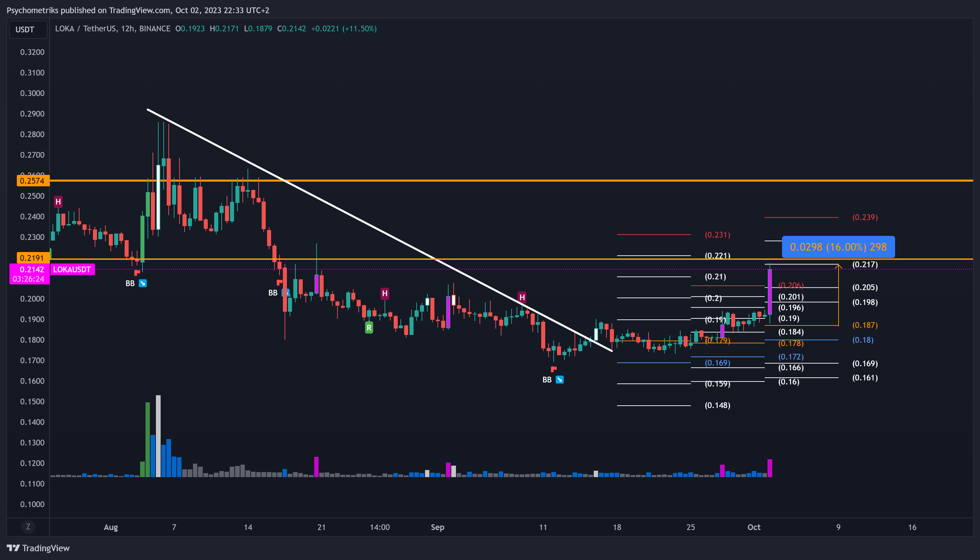Select the (0.217) level label
This screenshot has width=980, height=560.
(865, 264)
